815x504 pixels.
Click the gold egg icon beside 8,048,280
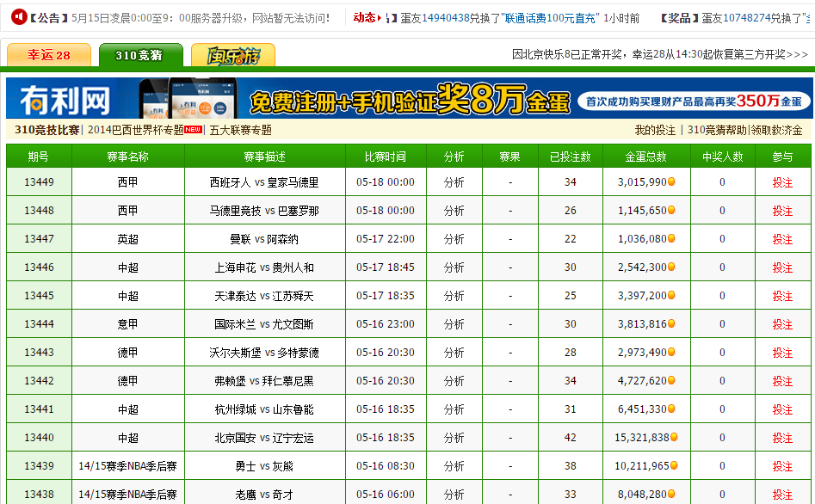tap(671, 494)
